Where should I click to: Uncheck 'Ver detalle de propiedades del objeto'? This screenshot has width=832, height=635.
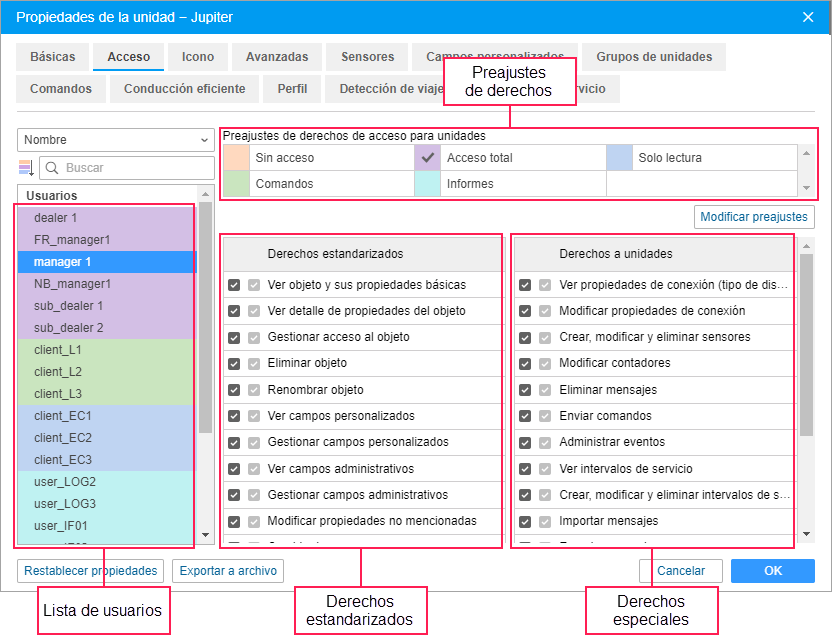(x=234, y=311)
